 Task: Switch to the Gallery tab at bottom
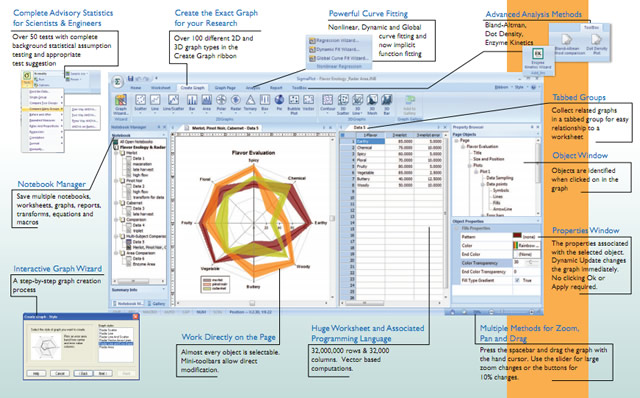157,304
